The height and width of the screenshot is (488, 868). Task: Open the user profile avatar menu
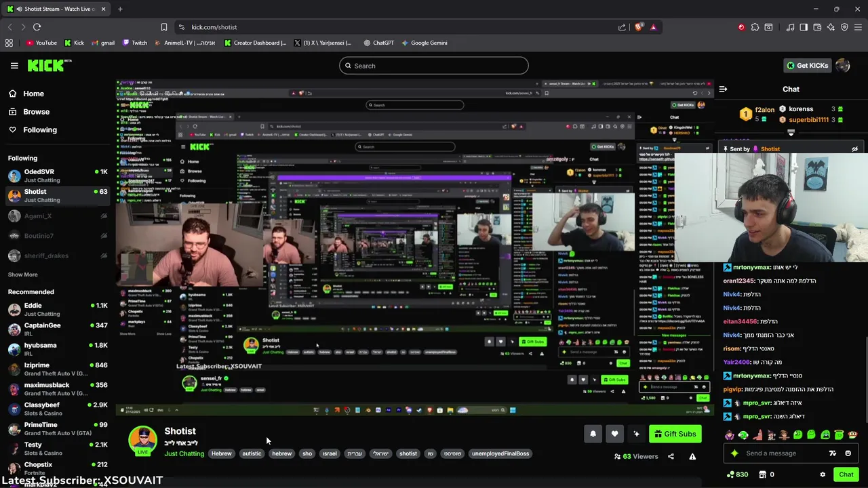(843, 66)
